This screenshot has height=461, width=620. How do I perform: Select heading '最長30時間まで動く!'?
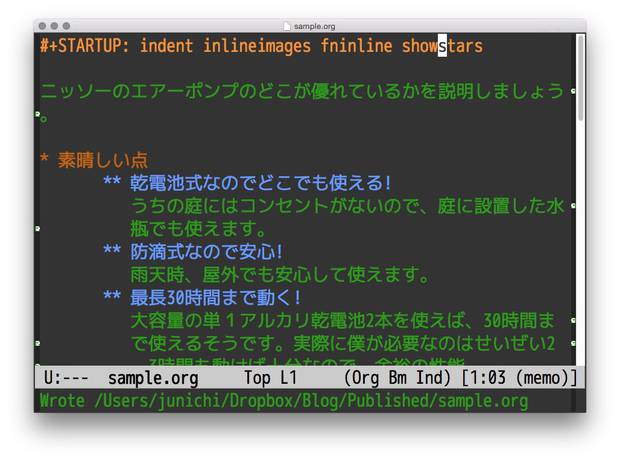coord(216,297)
